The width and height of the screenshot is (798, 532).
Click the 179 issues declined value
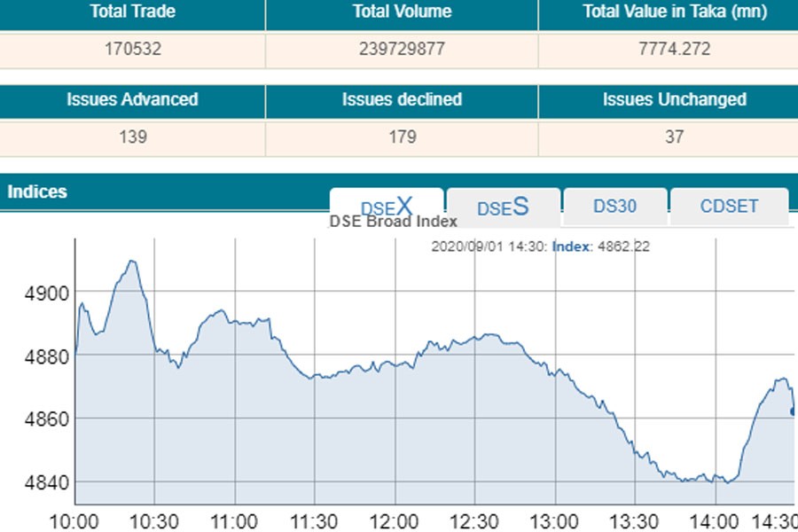(x=402, y=137)
